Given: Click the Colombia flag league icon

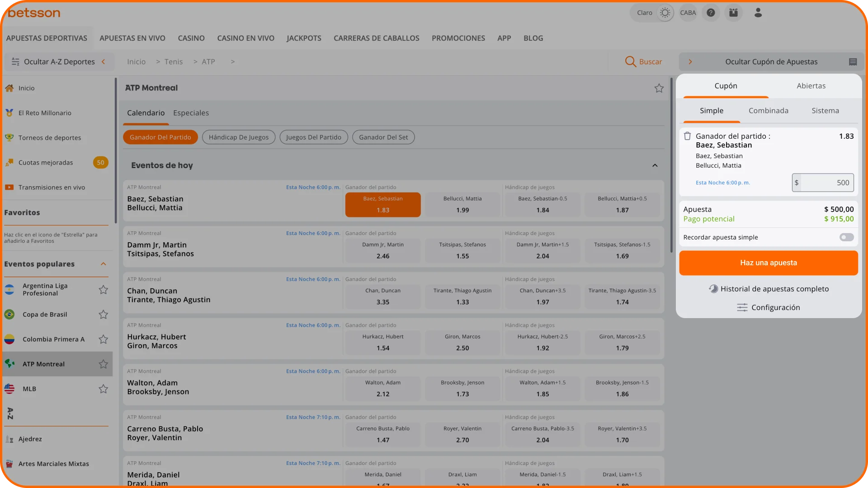Looking at the screenshot, I should [x=9, y=339].
